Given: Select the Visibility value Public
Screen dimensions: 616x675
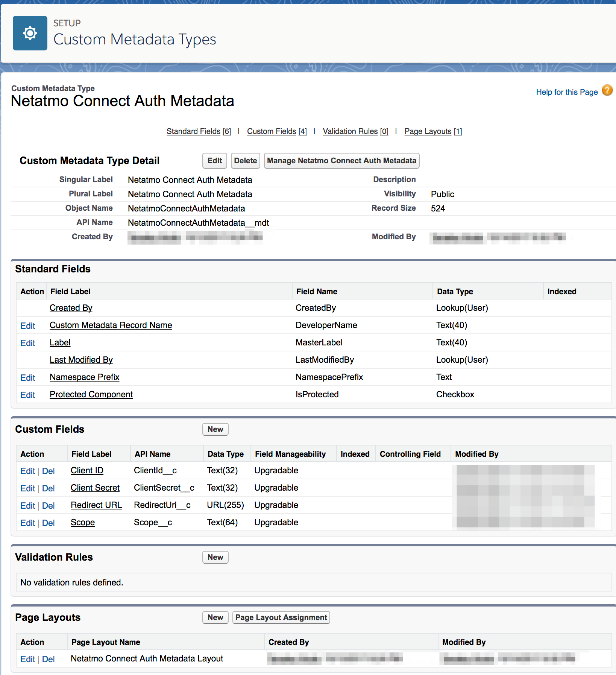Looking at the screenshot, I should [x=443, y=194].
